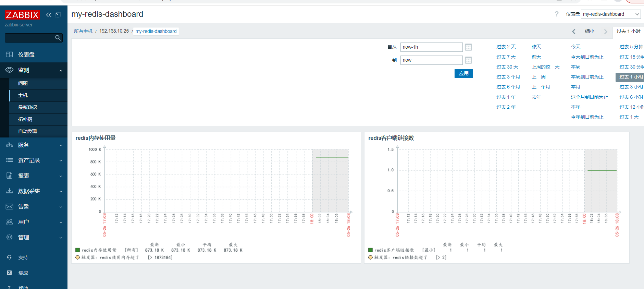Expand the 资产记录 inventory menu
The width and height of the screenshot is (644, 289).
(34, 160)
